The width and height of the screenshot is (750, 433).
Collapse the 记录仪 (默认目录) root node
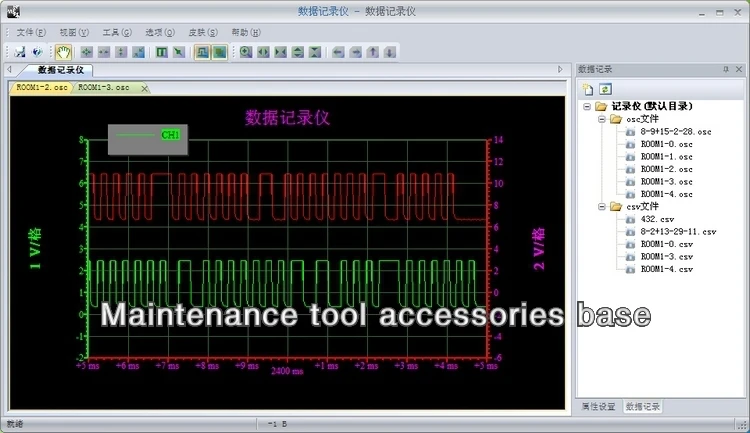click(587, 106)
